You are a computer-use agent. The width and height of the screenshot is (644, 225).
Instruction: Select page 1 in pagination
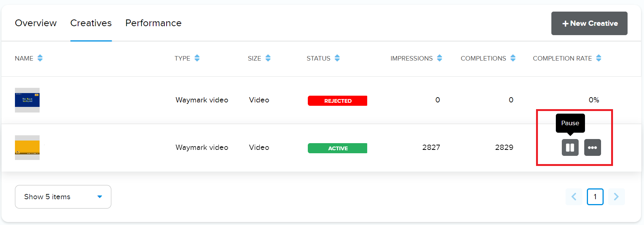(595, 197)
